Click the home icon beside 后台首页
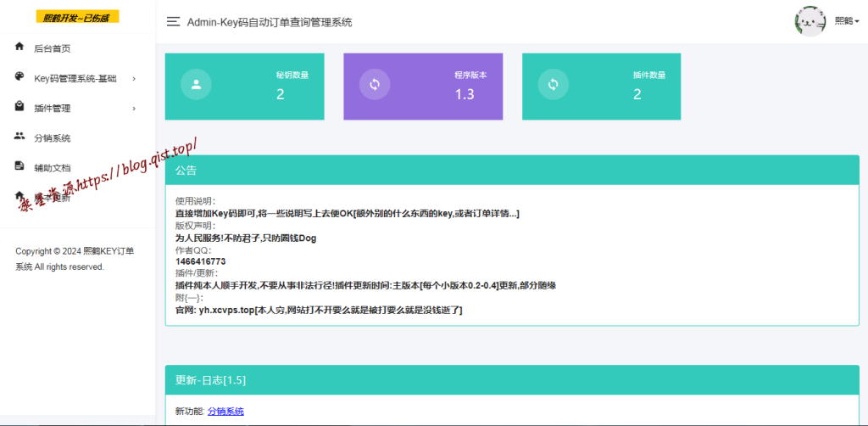The height and width of the screenshot is (426, 868). pos(19,48)
